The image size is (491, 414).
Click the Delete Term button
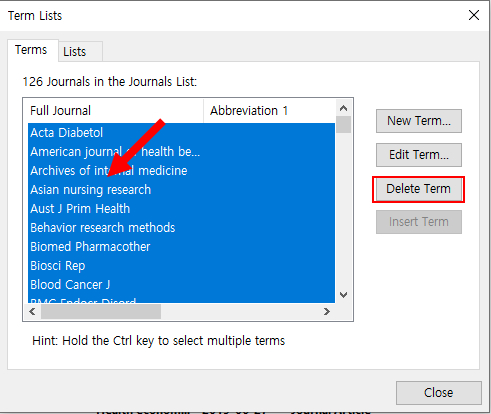[x=418, y=189]
